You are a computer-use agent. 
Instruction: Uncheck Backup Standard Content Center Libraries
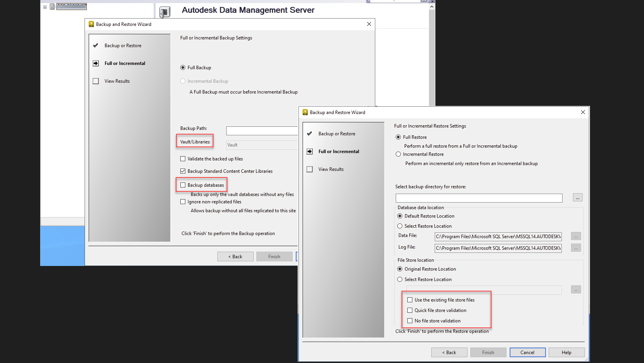pyautogui.click(x=183, y=171)
